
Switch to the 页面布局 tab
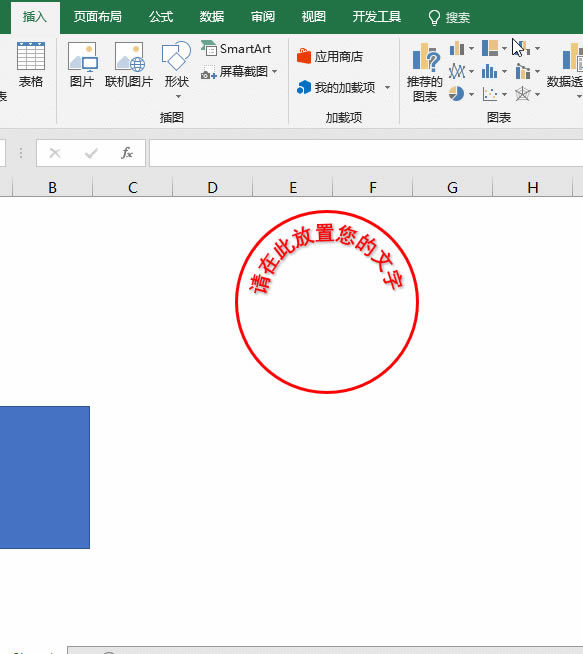tap(98, 17)
